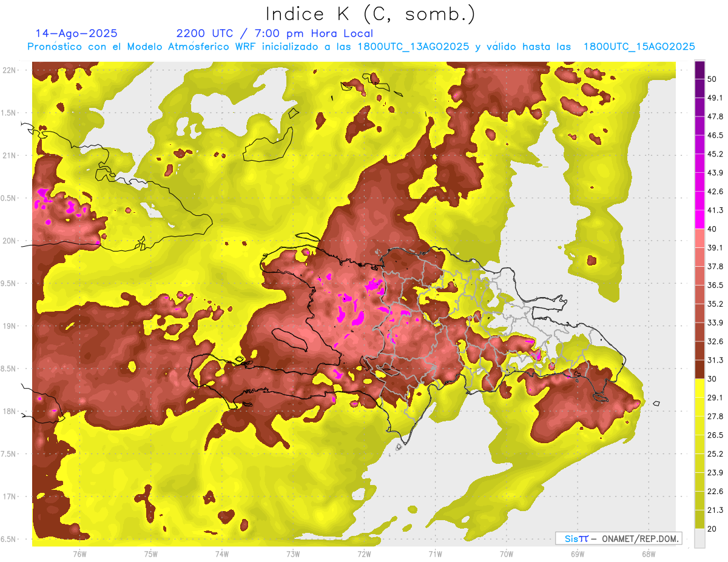
Task: Click the '50' value on the color scale
Action: click(x=713, y=79)
